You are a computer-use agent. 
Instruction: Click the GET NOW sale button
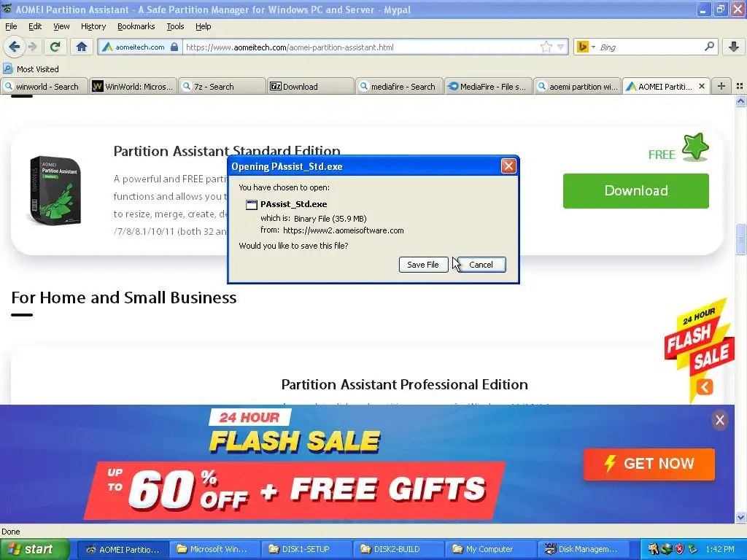[649, 464]
